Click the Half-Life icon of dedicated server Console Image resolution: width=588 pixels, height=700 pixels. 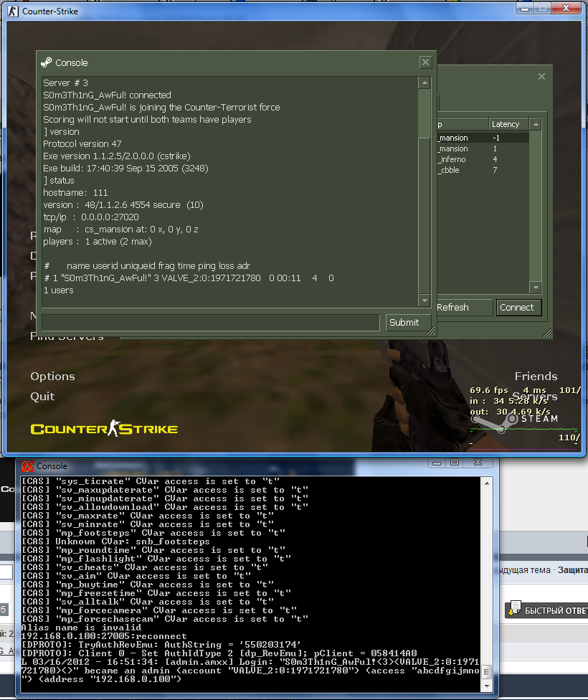[x=27, y=466]
